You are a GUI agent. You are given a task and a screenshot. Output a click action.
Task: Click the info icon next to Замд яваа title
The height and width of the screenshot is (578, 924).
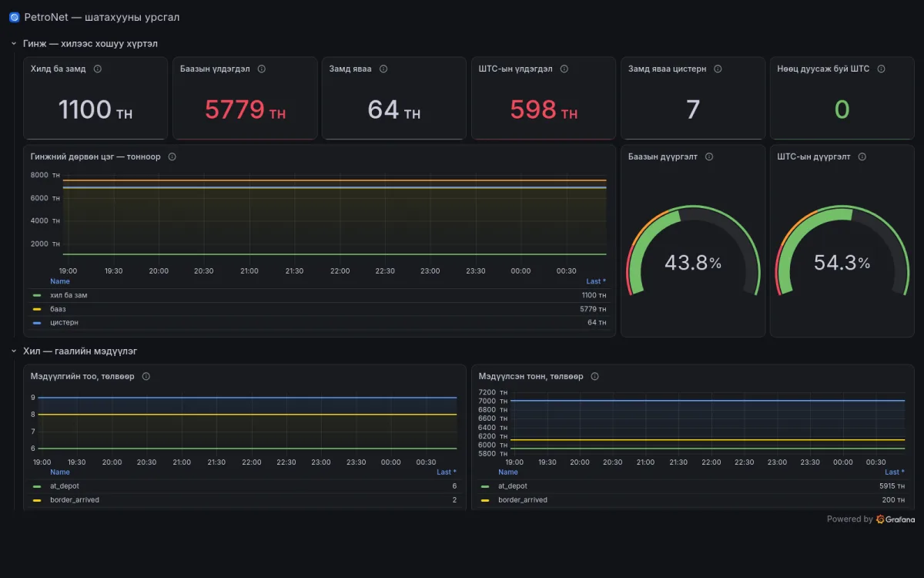(383, 69)
